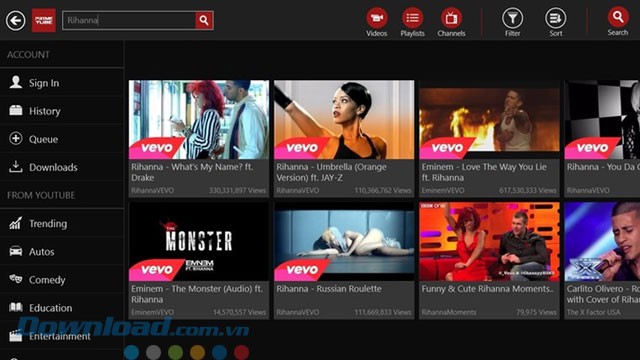Click '617,530,333 Views' text

[x=528, y=190]
